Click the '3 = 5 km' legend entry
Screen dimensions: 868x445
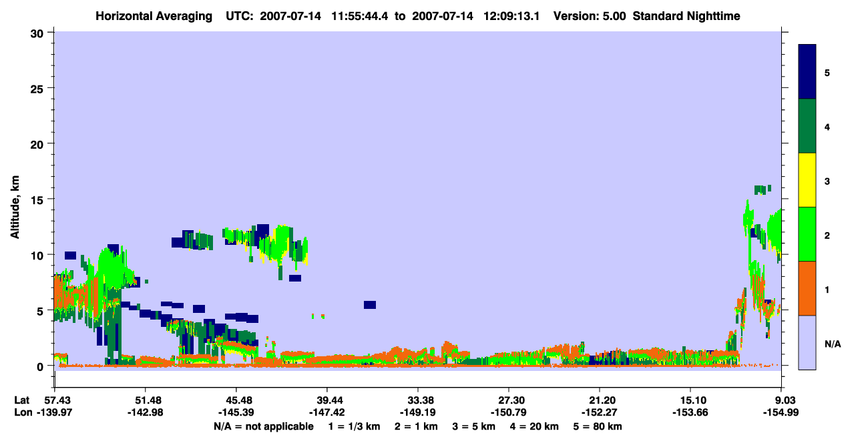coord(474,426)
